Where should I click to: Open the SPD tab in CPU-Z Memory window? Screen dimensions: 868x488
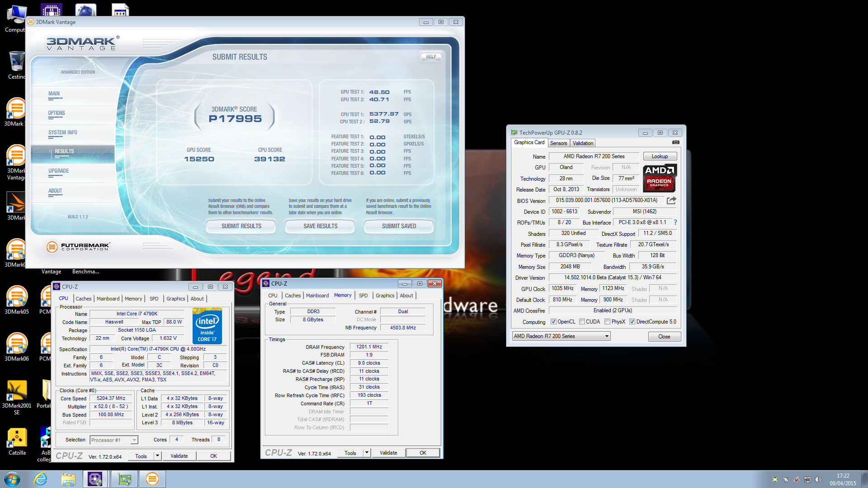point(363,296)
